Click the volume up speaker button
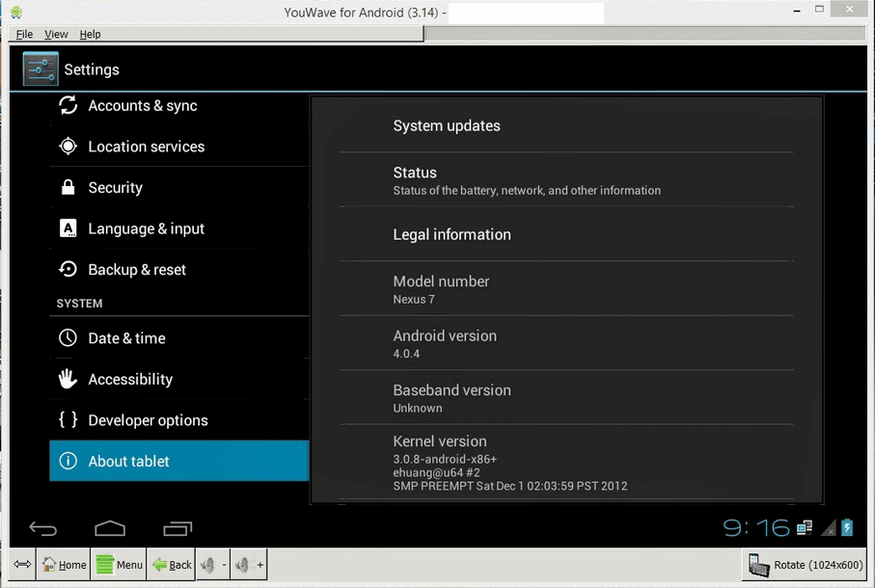This screenshot has width=875, height=588. [249, 565]
